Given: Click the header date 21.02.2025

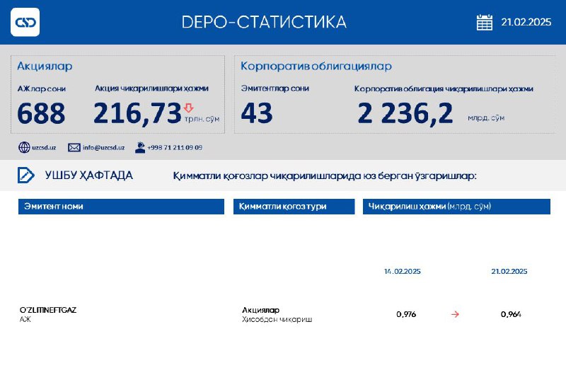Looking at the screenshot, I should (526, 23).
